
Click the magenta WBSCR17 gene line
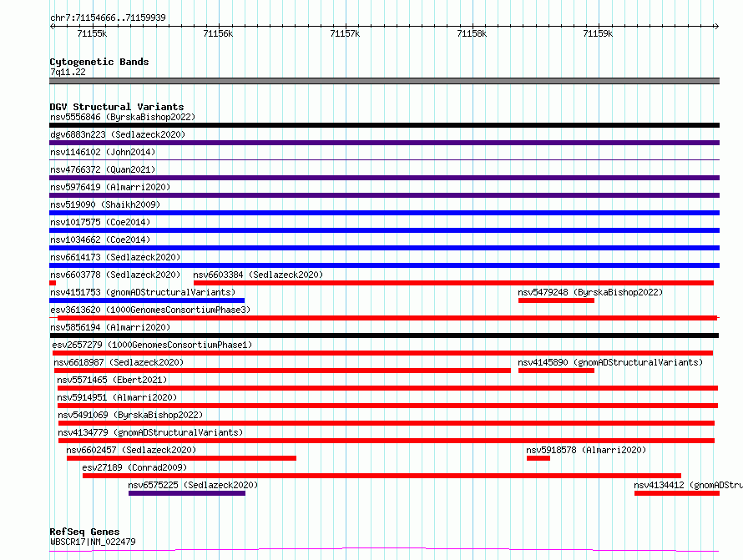coord(384,550)
